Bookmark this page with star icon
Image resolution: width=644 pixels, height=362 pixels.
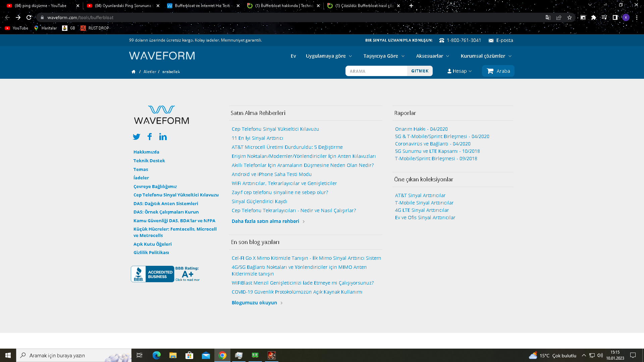[570, 17]
